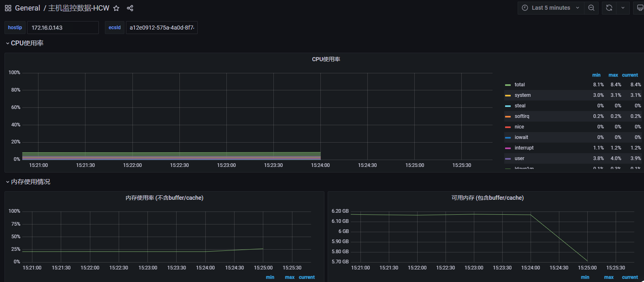The width and height of the screenshot is (644, 282).
Task: Toggle the system series in CPU legend
Action: [x=522, y=95]
